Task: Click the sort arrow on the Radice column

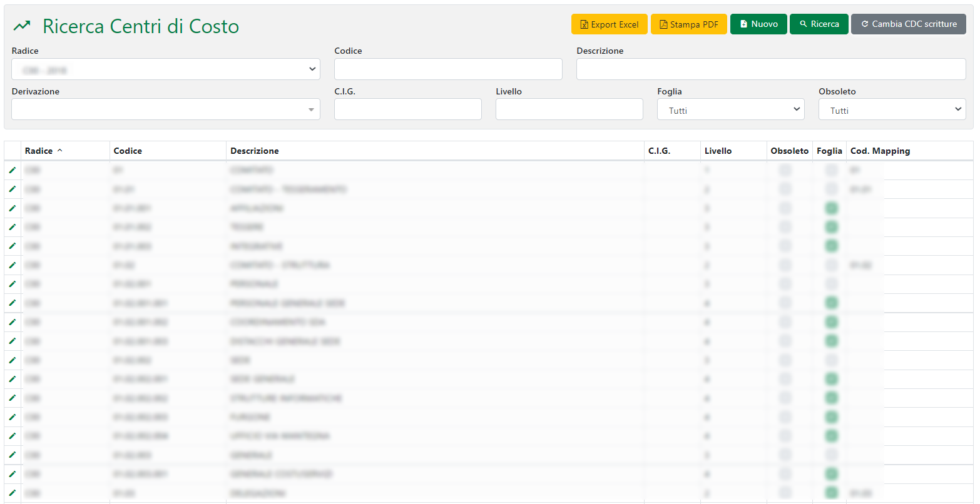Action: click(60, 151)
